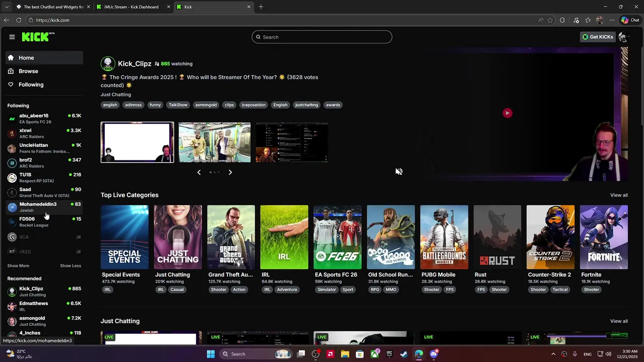644x362 pixels.
Task: Open a new browser tab
Action: (x=261, y=7)
